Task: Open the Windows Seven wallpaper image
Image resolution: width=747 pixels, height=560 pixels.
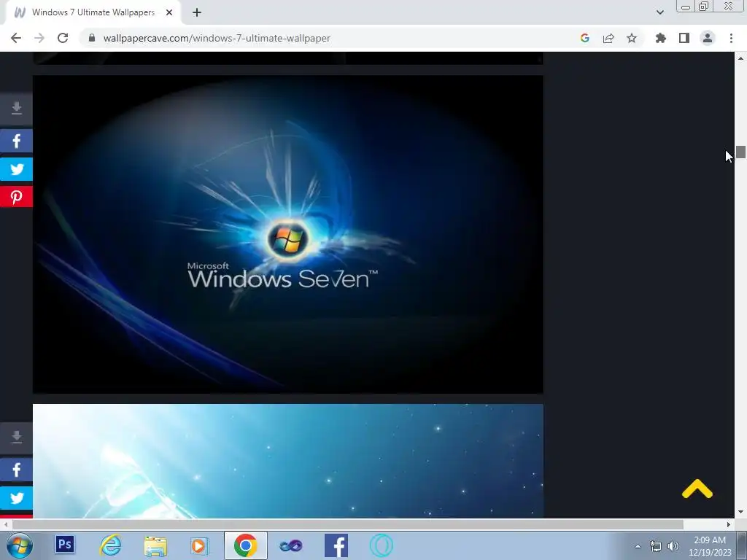Action: click(287, 234)
